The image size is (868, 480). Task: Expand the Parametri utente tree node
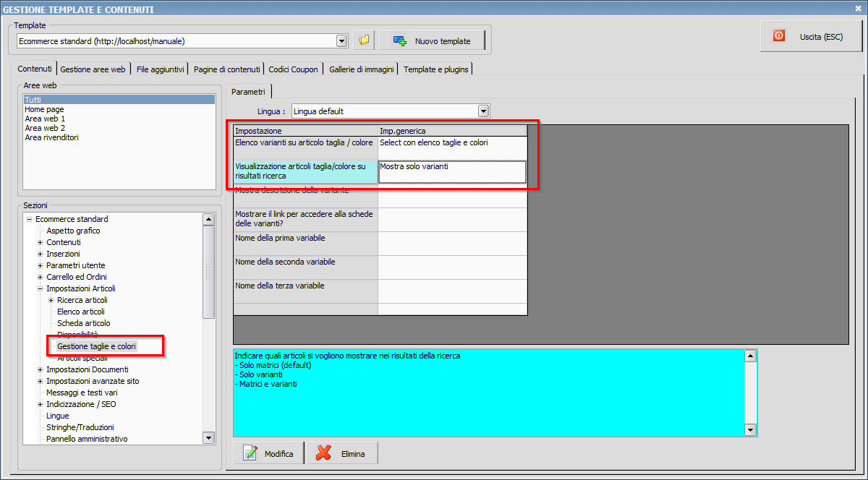[40, 265]
